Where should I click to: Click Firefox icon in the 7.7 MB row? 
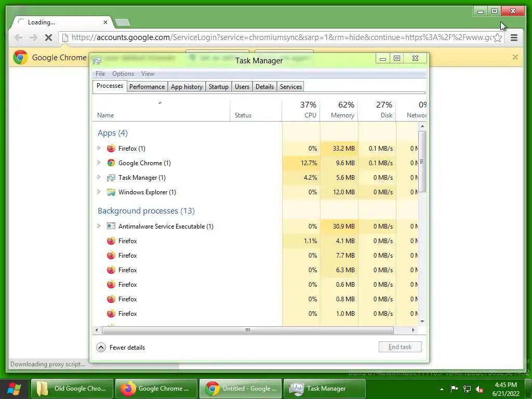tap(111, 256)
